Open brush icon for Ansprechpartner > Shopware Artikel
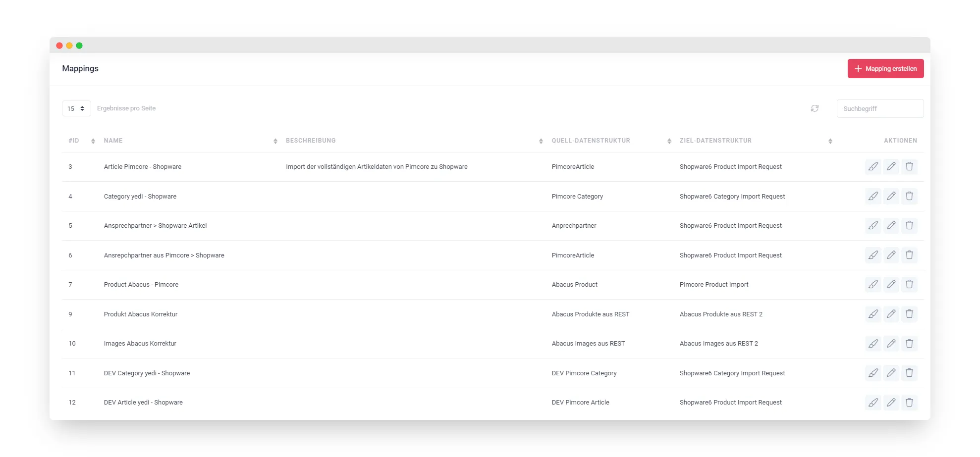The image size is (980, 457). click(x=873, y=226)
